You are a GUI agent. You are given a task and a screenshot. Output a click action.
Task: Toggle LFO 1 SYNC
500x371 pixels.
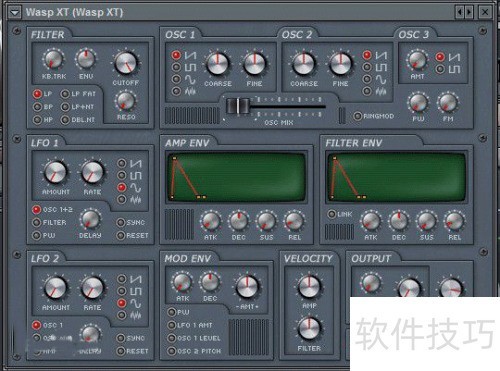pos(121,222)
